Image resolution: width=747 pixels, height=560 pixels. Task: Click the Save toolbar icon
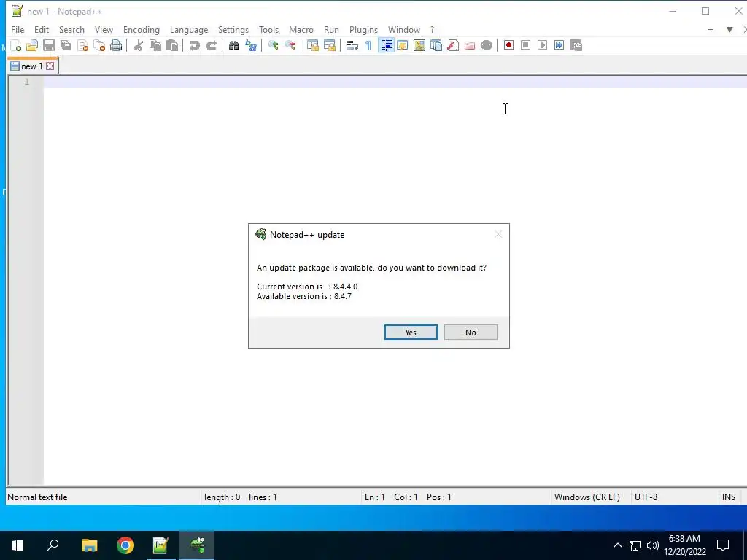pos(49,45)
